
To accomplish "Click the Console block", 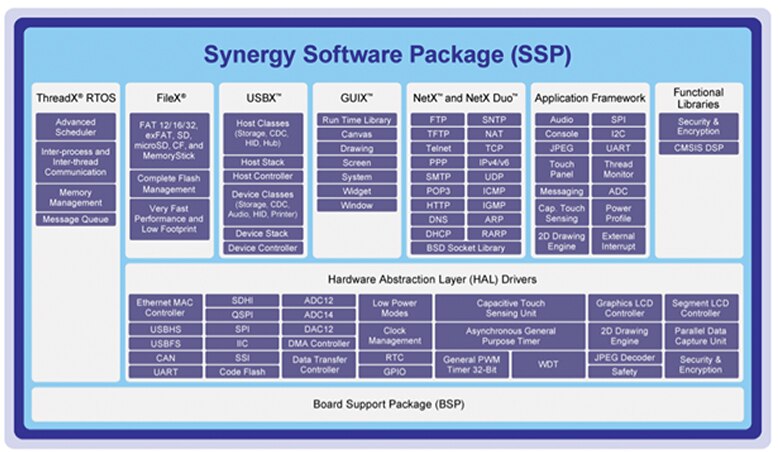I will 562,134.
